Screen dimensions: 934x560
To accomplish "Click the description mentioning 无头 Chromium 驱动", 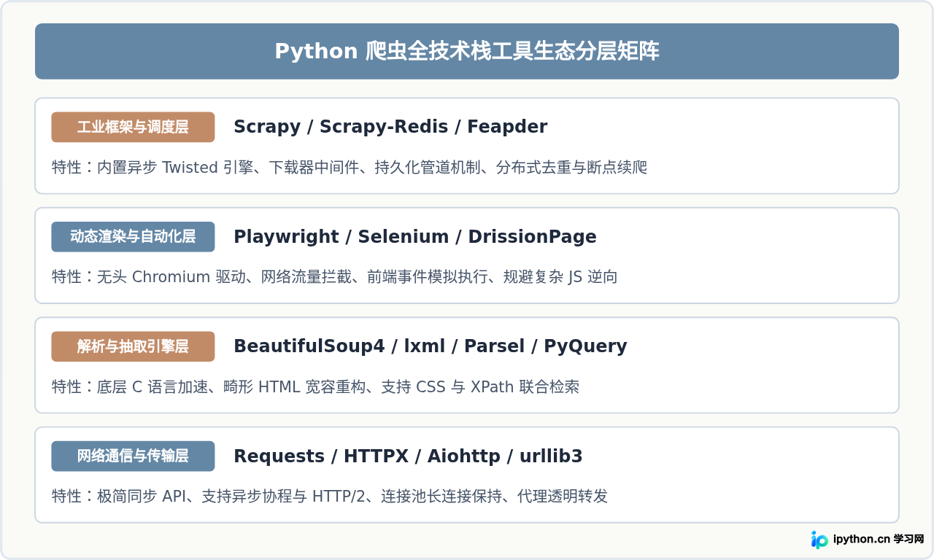I will pyautogui.click(x=335, y=277).
